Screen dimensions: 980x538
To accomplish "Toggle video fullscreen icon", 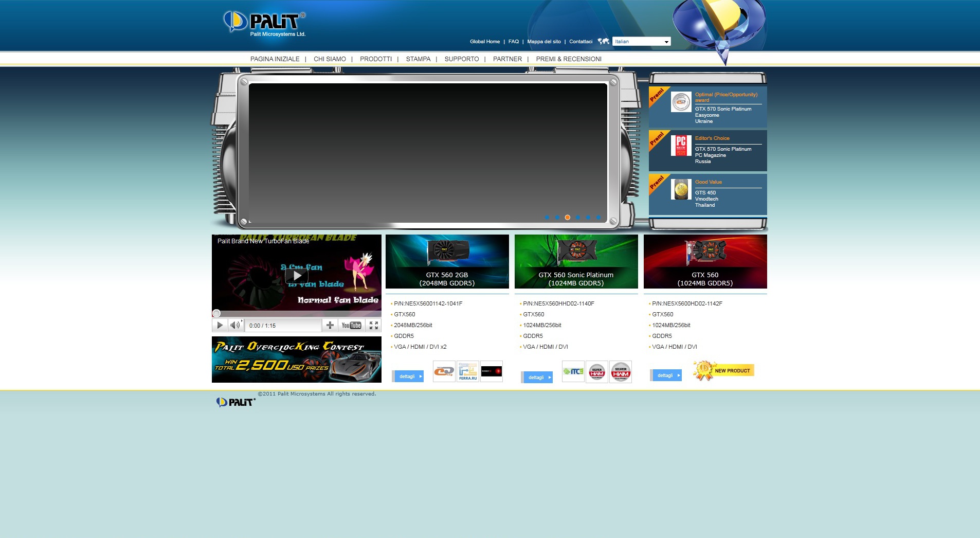I will [x=374, y=325].
